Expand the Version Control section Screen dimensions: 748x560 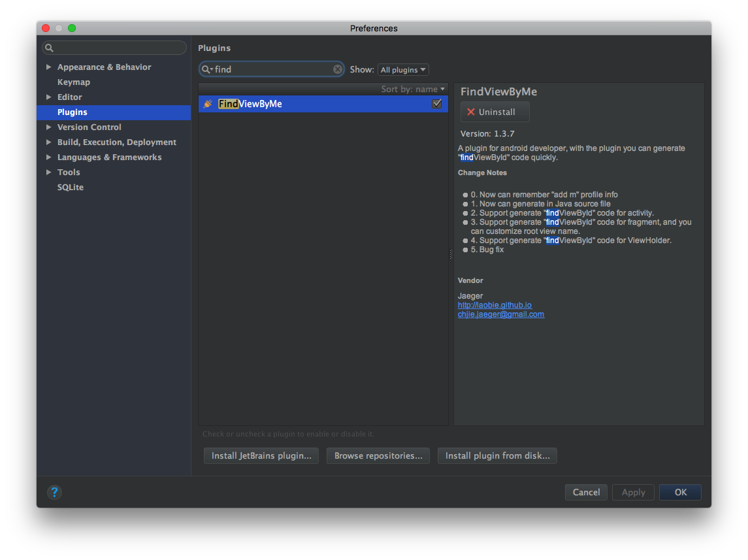(49, 127)
